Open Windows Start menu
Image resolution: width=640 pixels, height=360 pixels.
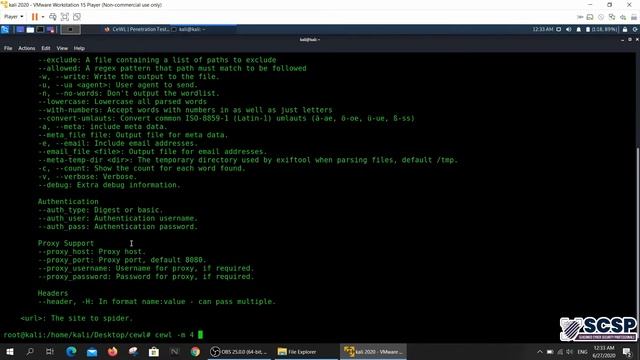click(x=10, y=351)
